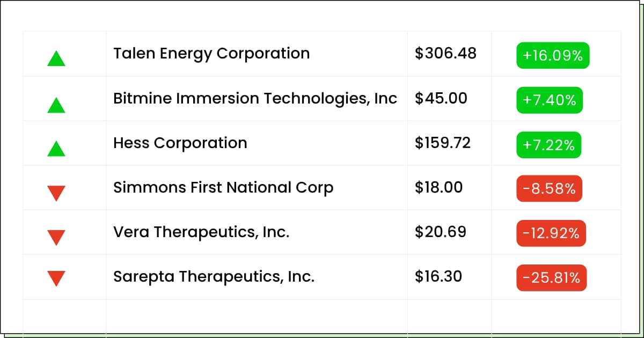
Task: Click the $16.30 price cell
Action: click(438, 276)
